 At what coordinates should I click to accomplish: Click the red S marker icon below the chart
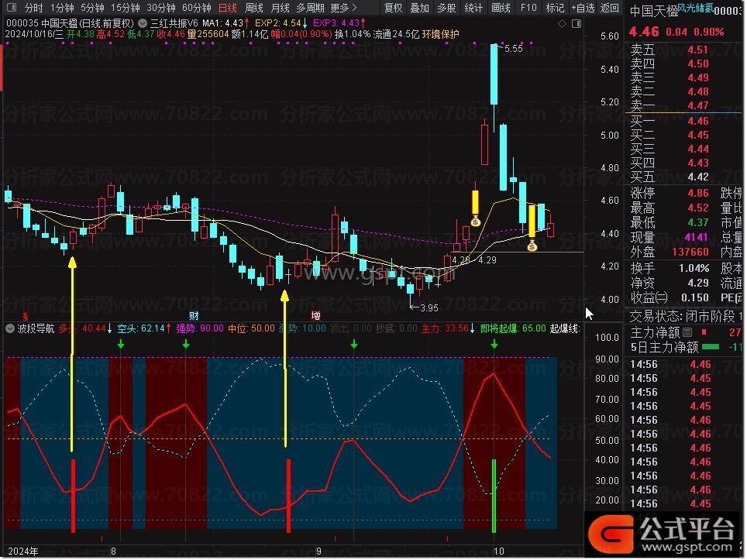click(x=26, y=317)
